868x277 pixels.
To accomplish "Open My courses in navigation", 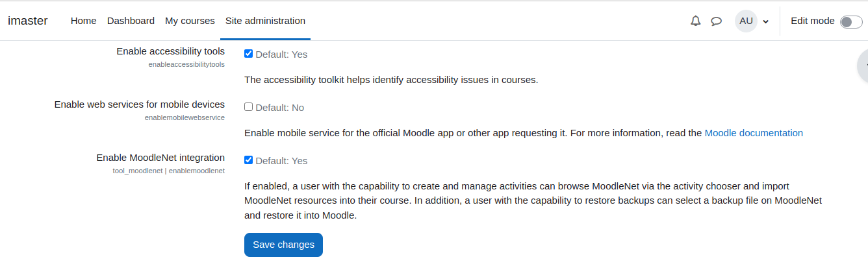I will pyautogui.click(x=190, y=21).
